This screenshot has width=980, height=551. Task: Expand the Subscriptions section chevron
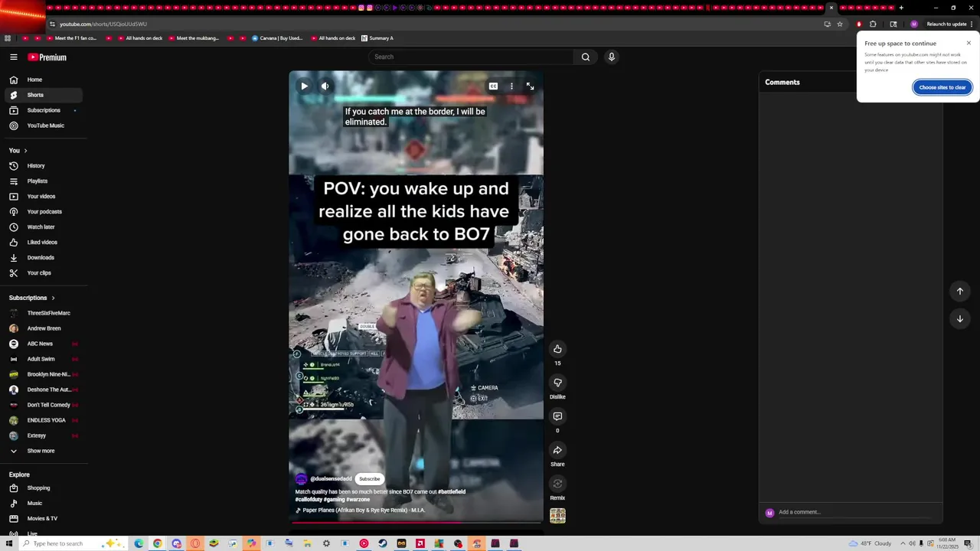53,298
